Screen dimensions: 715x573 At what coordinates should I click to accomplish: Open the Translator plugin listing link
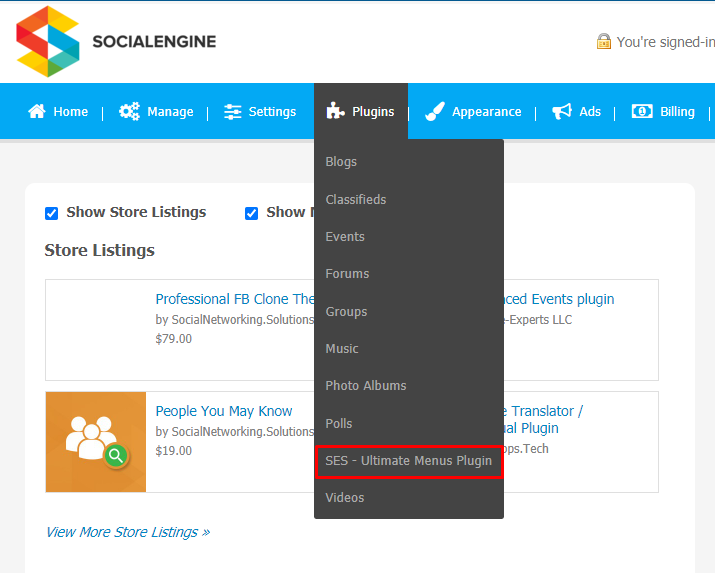543,419
